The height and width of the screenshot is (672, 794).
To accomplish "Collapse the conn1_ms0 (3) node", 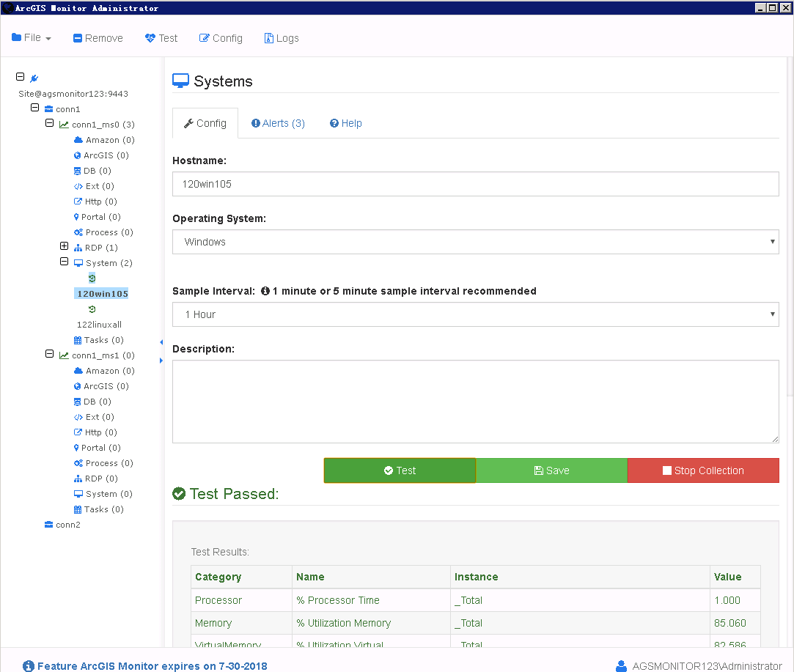I will [x=50, y=123].
